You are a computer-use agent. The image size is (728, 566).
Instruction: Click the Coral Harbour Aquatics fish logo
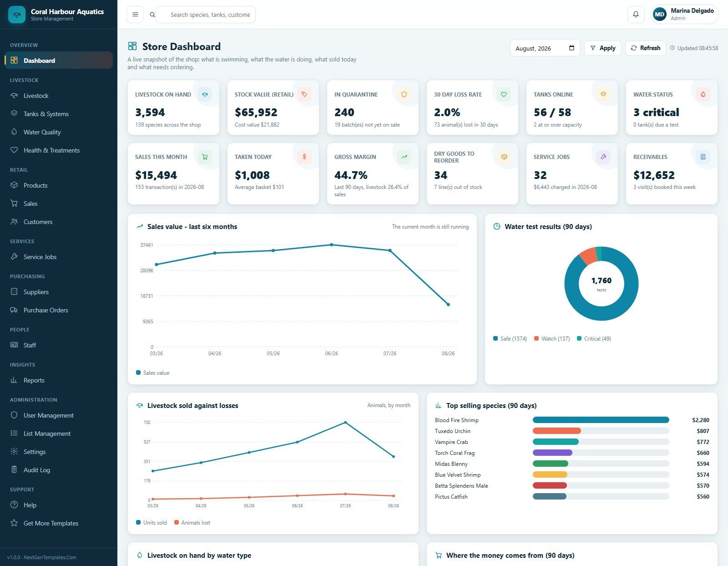pos(17,15)
